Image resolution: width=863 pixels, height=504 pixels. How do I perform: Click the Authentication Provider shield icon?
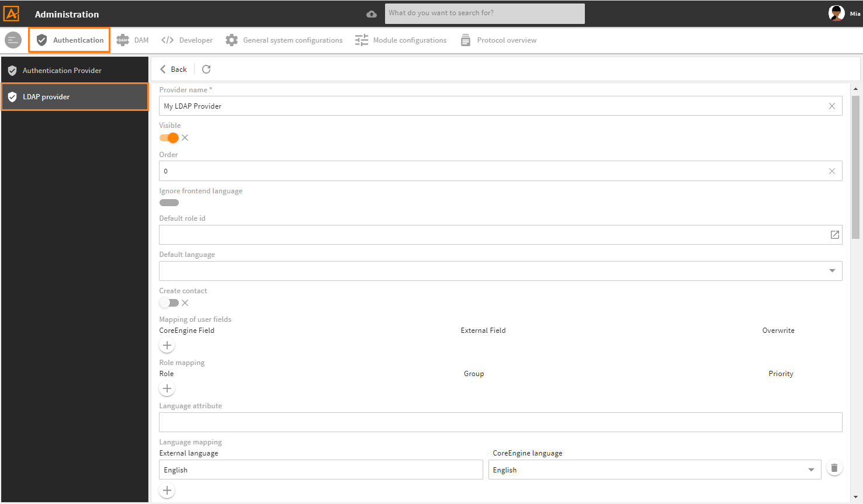tap(12, 71)
